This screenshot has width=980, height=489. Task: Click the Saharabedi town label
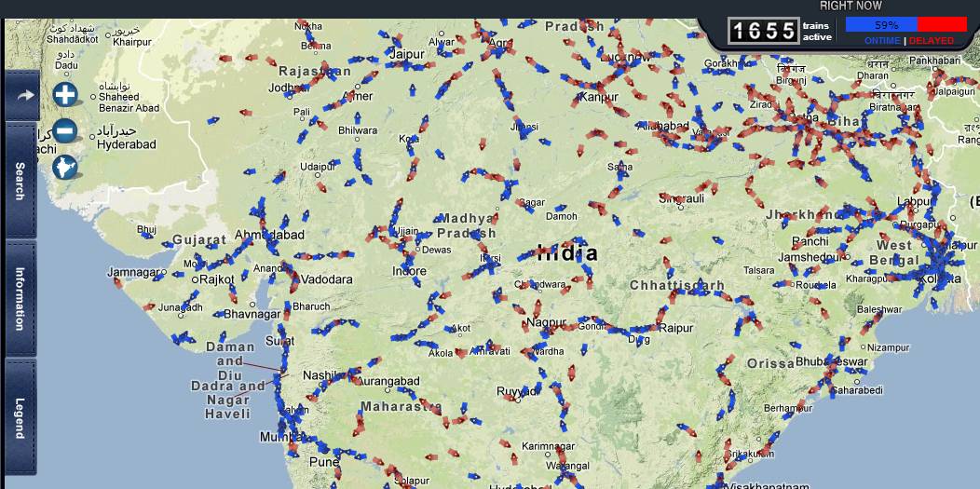[858, 390]
